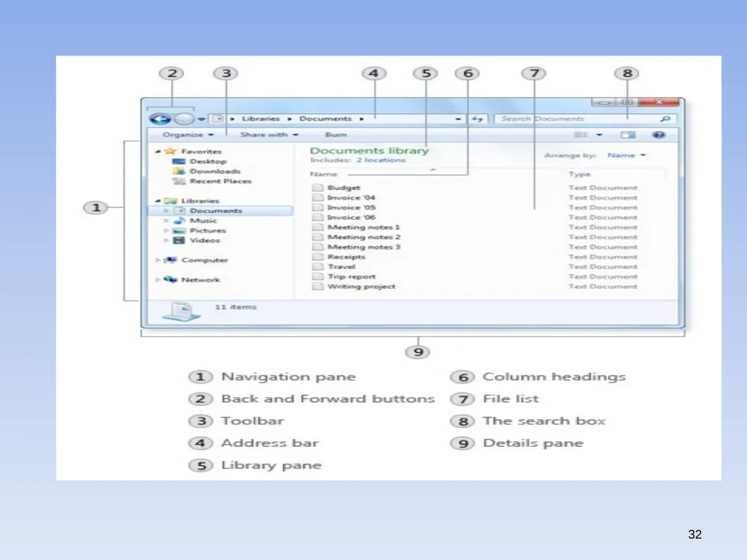Click the Back navigation button
Image resolution: width=747 pixels, height=560 pixels.
point(160,119)
